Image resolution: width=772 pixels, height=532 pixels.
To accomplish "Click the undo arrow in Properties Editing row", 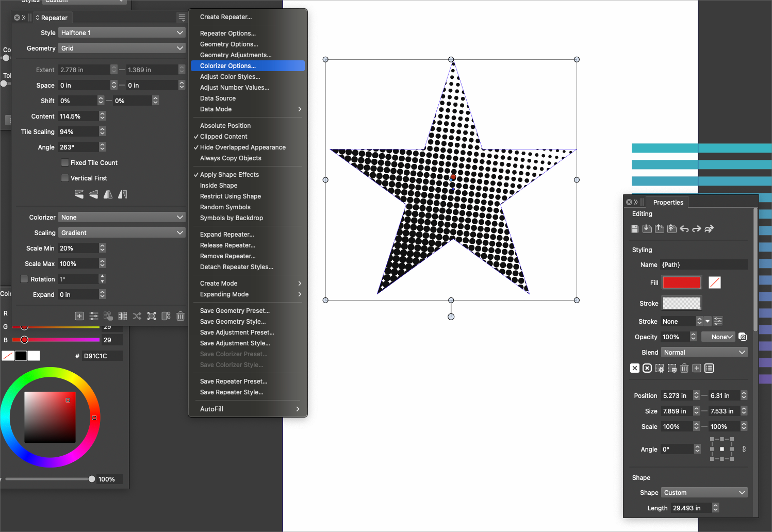I will pos(684,229).
